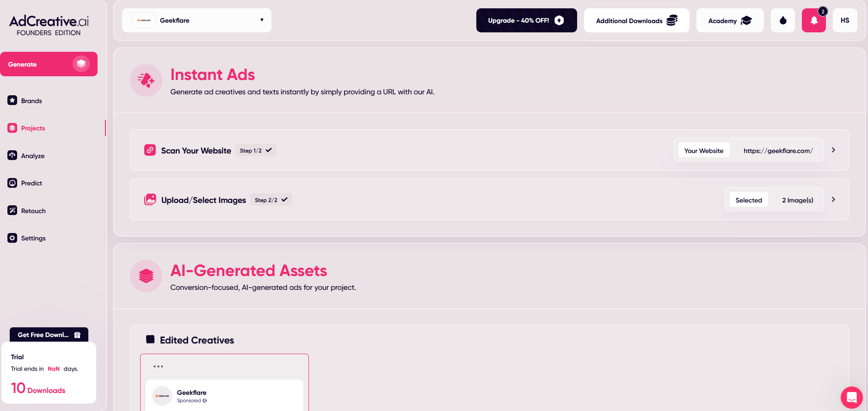Screen dimensions: 868x411
Task: Click the Generate layers icon
Action: (x=81, y=64)
